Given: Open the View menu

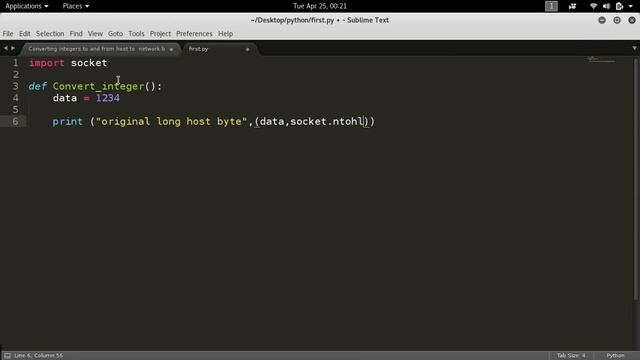Looking at the screenshot, I should (x=95, y=33).
